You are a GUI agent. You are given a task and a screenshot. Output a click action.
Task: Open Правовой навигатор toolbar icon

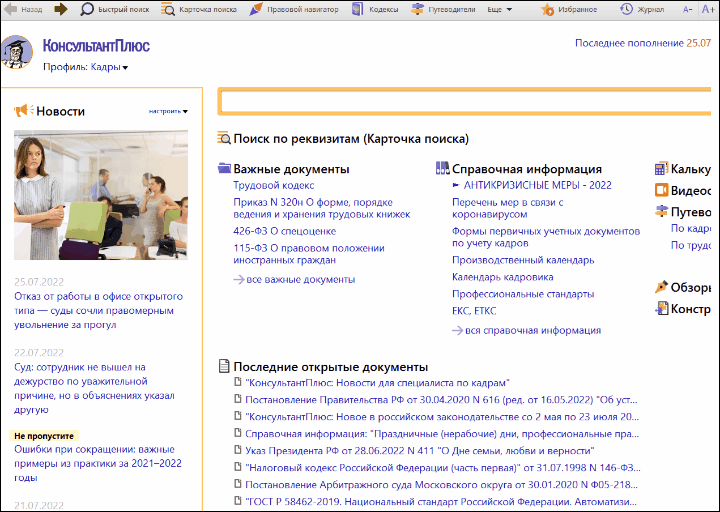(256, 9)
